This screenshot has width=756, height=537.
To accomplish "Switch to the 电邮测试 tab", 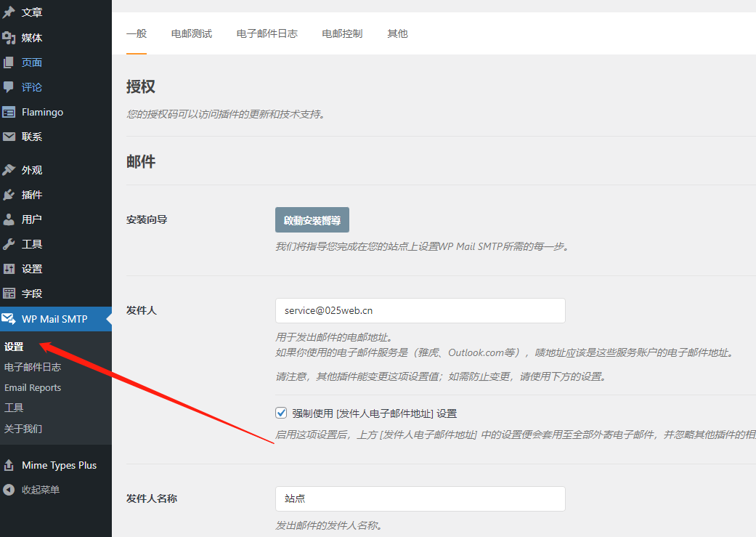I will (x=192, y=33).
